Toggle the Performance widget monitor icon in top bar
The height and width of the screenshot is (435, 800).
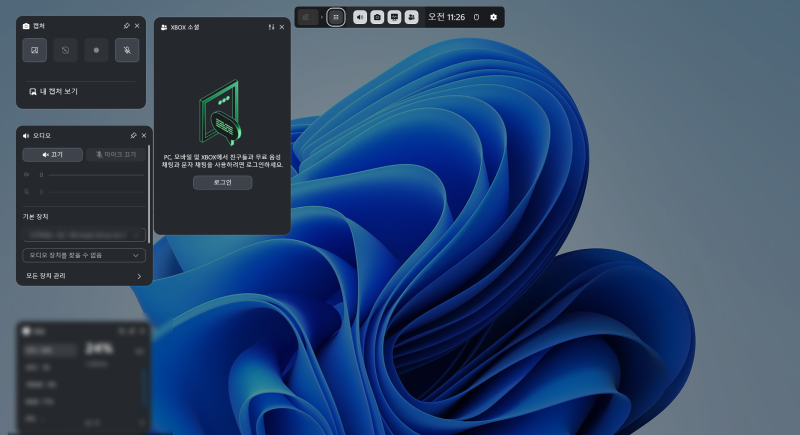(394, 17)
